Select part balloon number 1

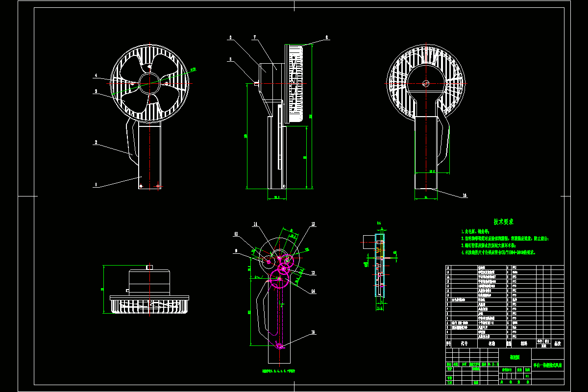96,185
